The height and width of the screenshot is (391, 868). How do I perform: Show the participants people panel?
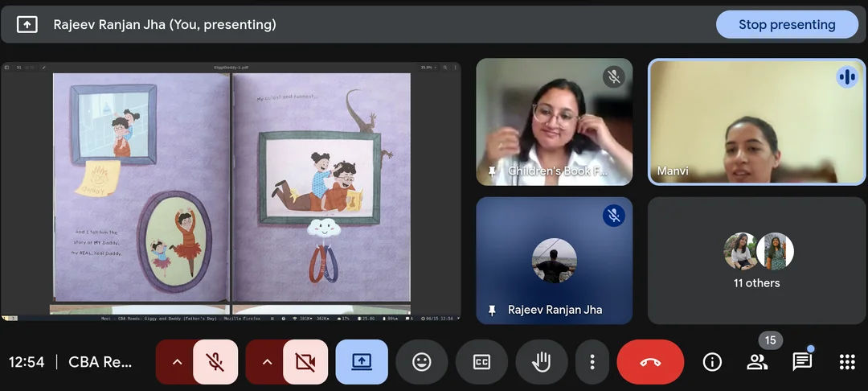click(757, 362)
